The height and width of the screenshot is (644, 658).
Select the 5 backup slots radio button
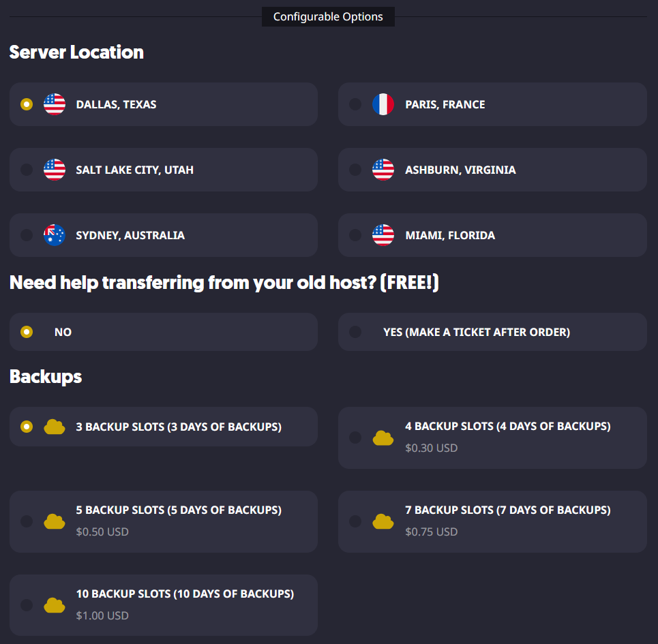coord(27,521)
